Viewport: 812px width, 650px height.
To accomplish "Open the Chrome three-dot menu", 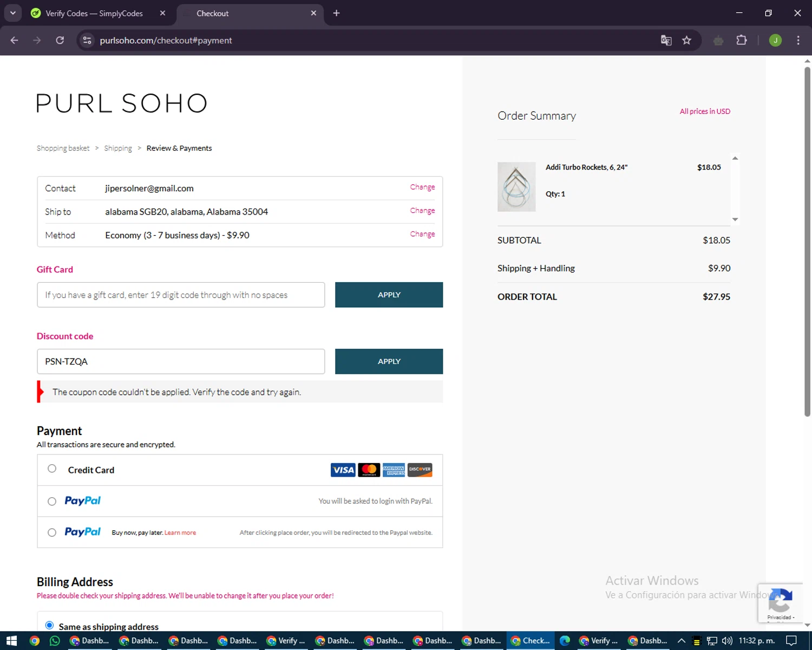I will pos(798,40).
